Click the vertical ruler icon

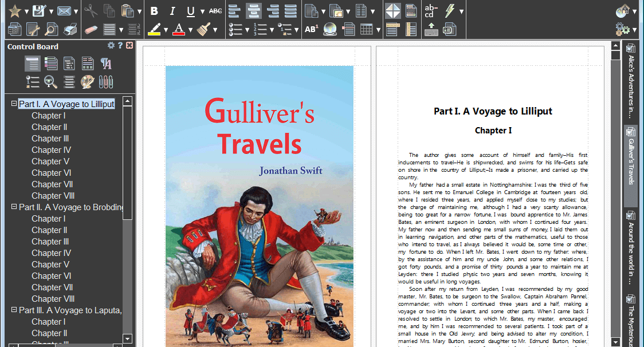click(411, 29)
